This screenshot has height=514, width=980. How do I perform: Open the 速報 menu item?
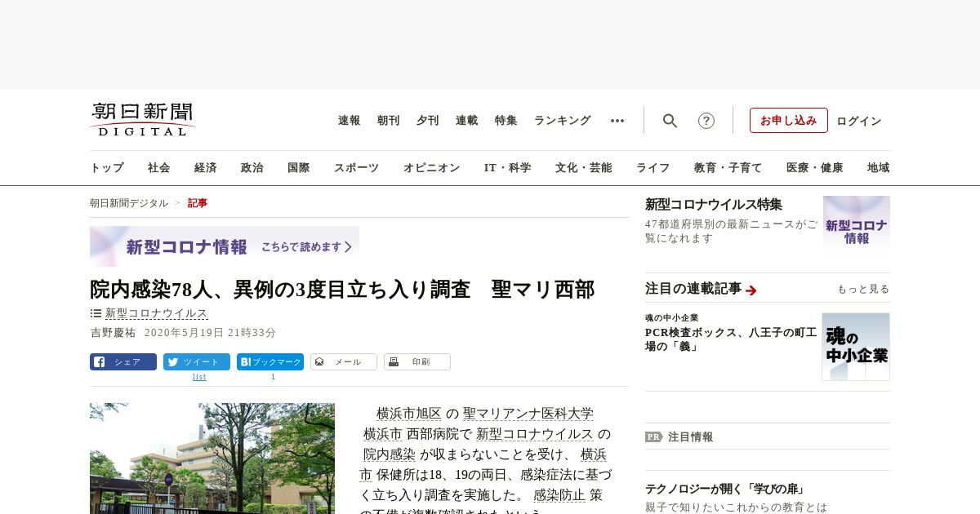click(x=350, y=121)
